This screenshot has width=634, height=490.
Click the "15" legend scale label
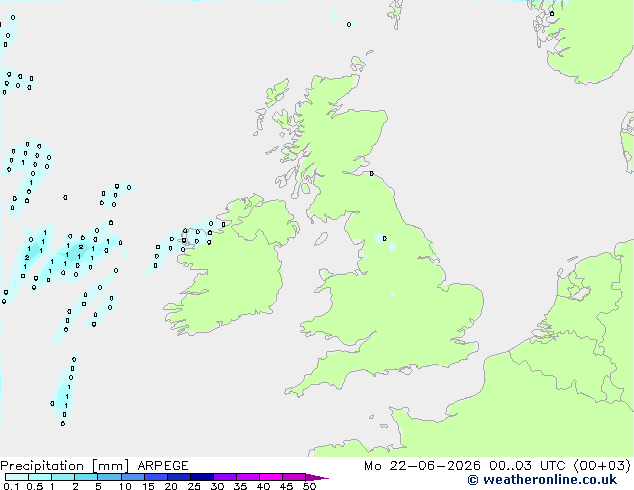[148, 486]
